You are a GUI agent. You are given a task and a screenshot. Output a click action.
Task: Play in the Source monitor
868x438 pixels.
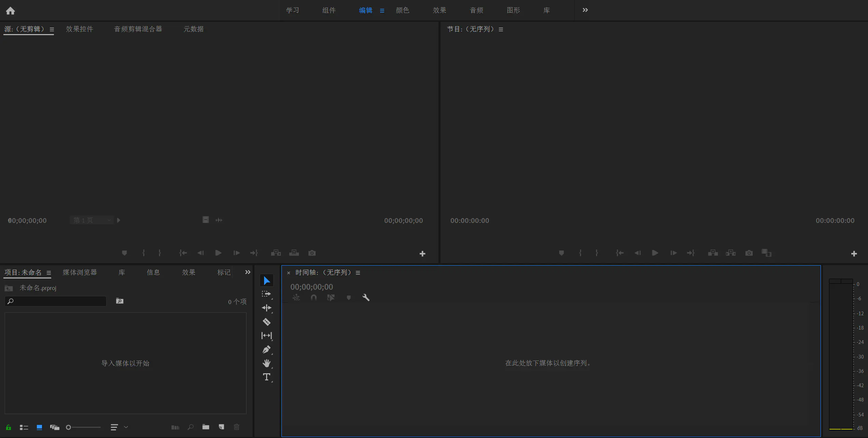(218, 253)
